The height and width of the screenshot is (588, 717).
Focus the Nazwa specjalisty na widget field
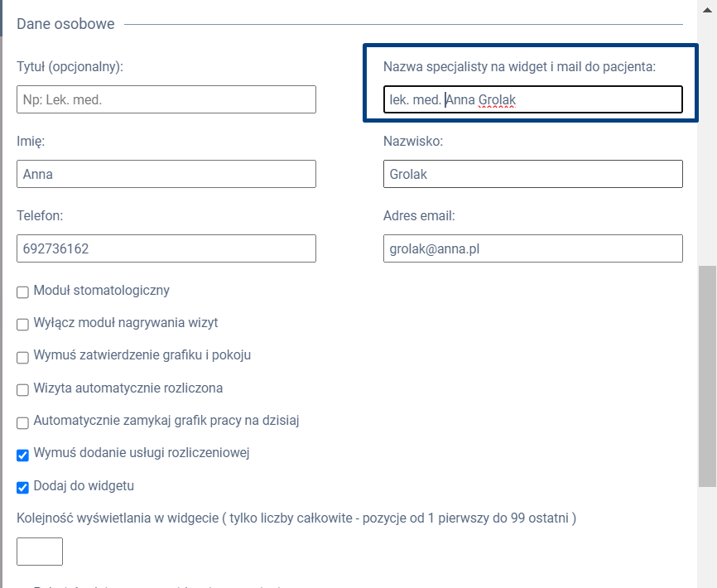[532, 99]
